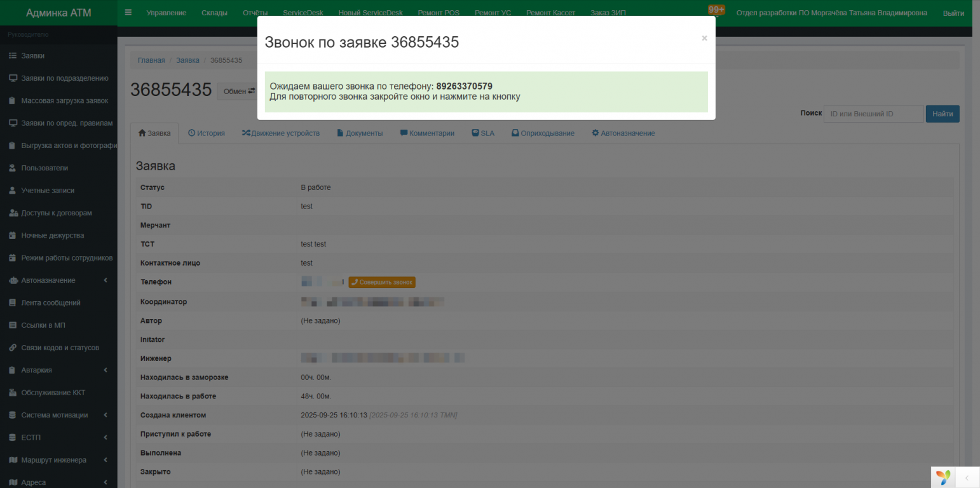This screenshot has width=980, height=488.
Task: Click the Yii debug toolbar logo
Action: pyautogui.click(x=944, y=477)
